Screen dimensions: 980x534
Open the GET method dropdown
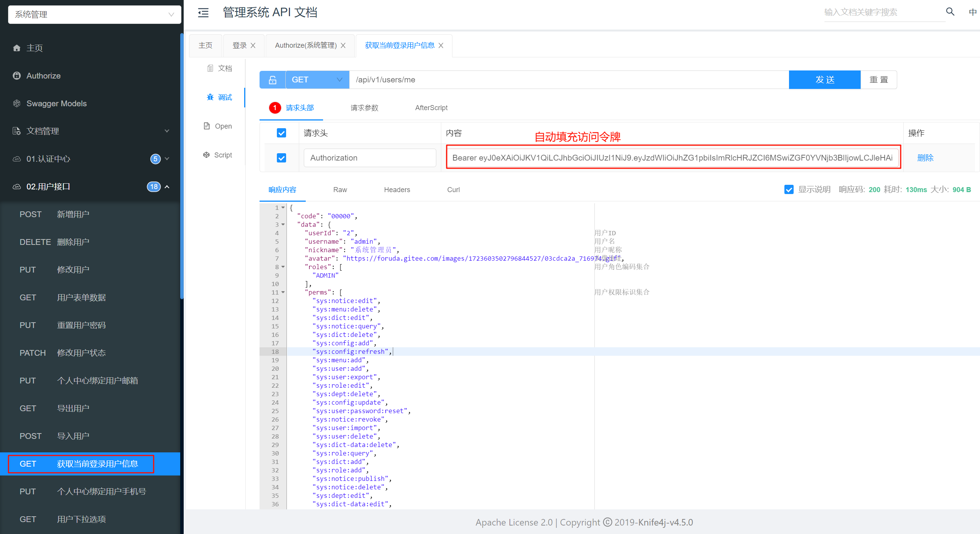tap(317, 80)
